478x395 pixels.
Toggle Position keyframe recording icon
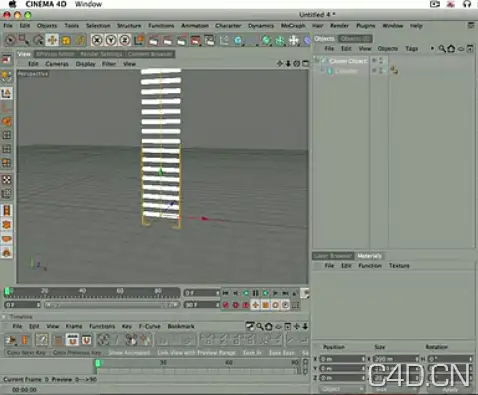(255, 305)
